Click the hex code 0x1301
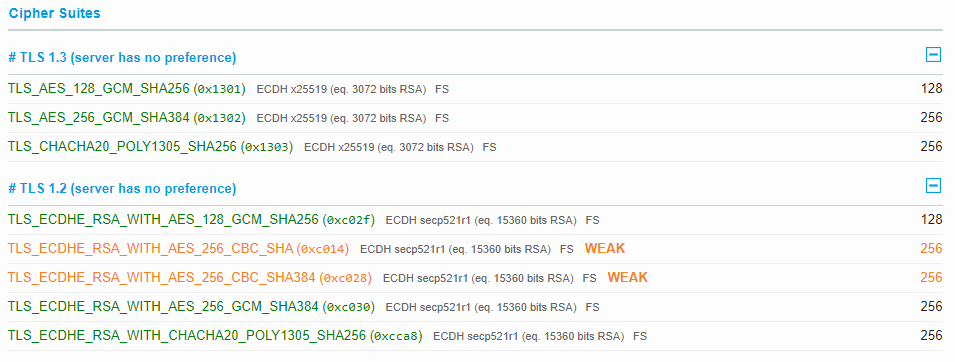 pyautogui.click(x=219, y=89)
